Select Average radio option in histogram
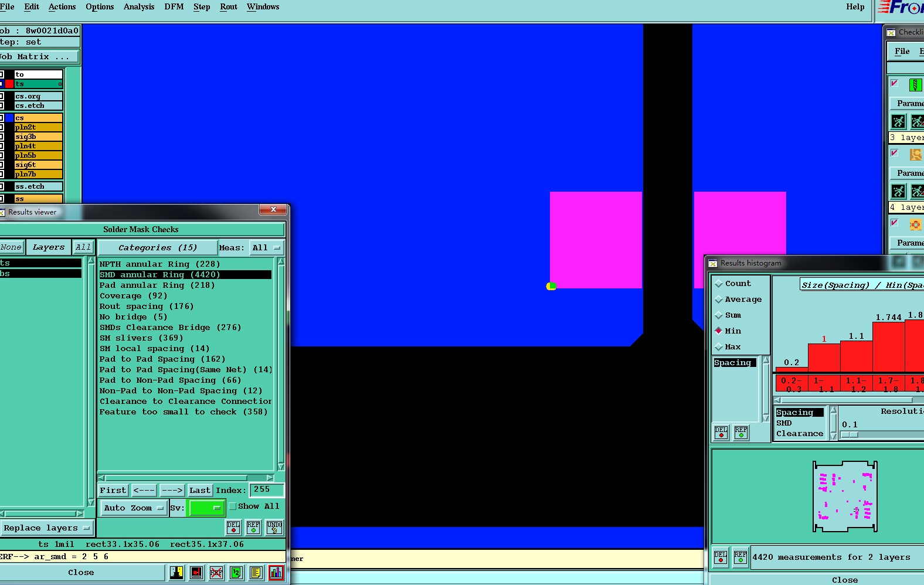Screen dimensions: 924x585 point(719,300)
